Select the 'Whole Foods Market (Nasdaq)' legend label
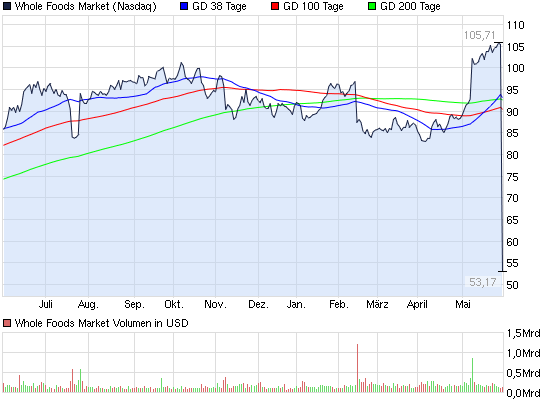 pos(86,6)
